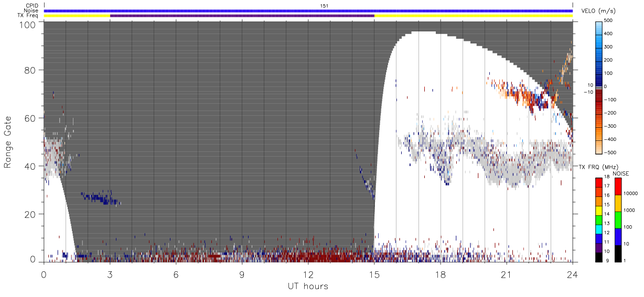Click the green swatch of NOISE legend
This screenshot has width=644, height=297.
coord(618,220)
